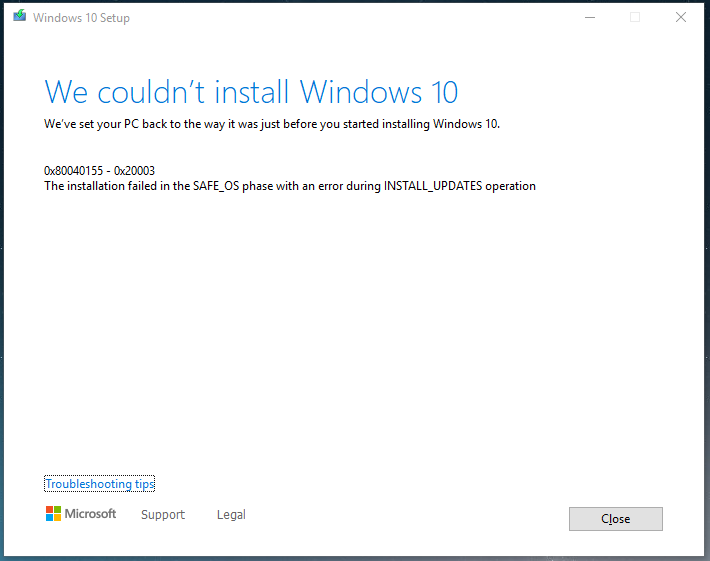
Task: Close the setup window using the X
Action: 681,17
